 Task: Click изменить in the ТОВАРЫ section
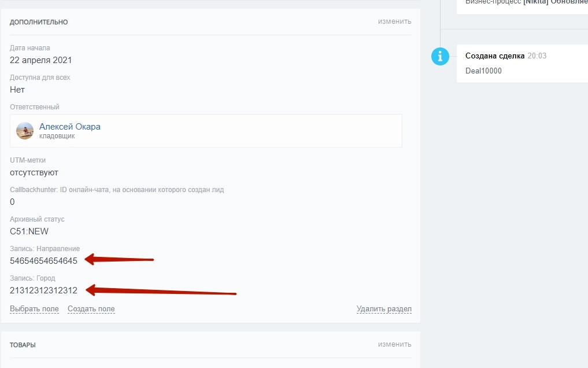click(394, 344)
